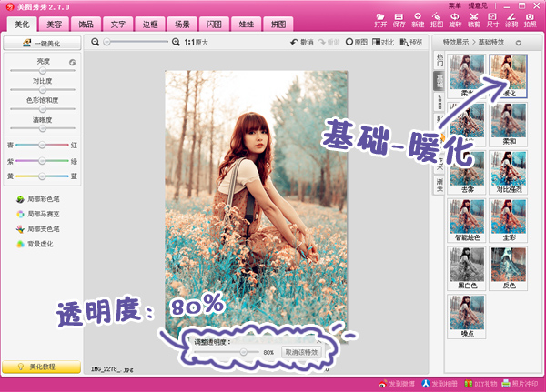Screen dimensions: 546x392
Task: Open a photo with 打开 icon
Action: coord(380,20)
